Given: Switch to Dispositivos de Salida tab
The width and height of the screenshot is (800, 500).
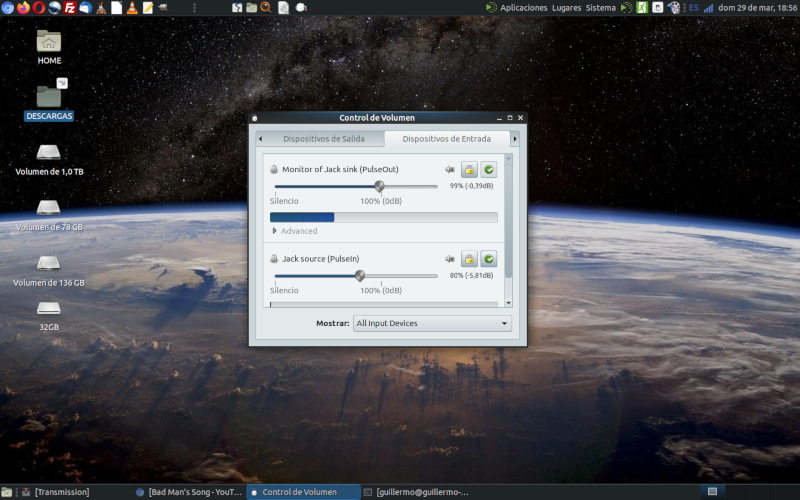Looking at the screenshot, I should [323, 139].
